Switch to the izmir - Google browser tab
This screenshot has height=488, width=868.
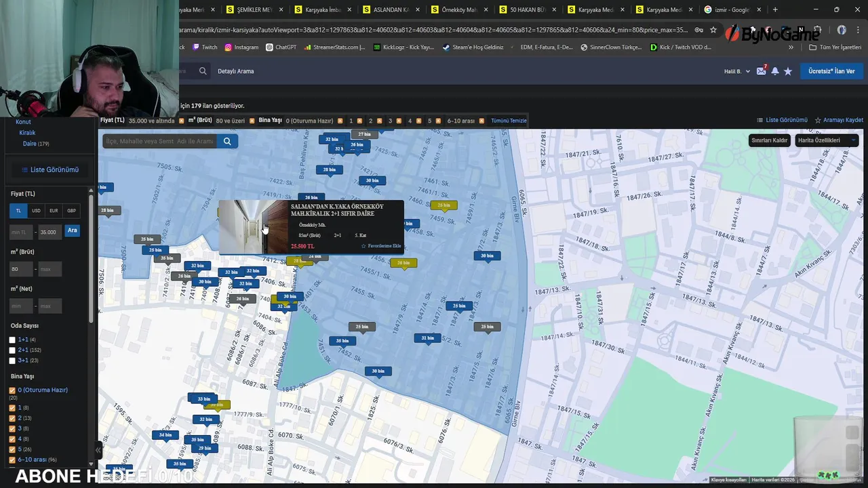pyautogui.click(x=733, y=9)
